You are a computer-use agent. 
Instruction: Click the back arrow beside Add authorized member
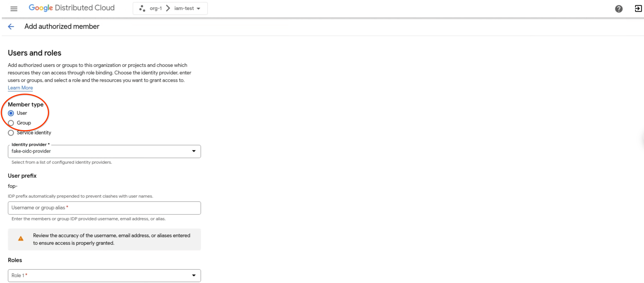coord(11,27)
